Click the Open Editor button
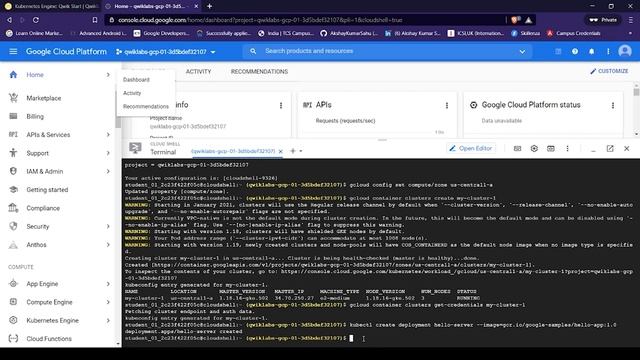 (x=471, y=149)
